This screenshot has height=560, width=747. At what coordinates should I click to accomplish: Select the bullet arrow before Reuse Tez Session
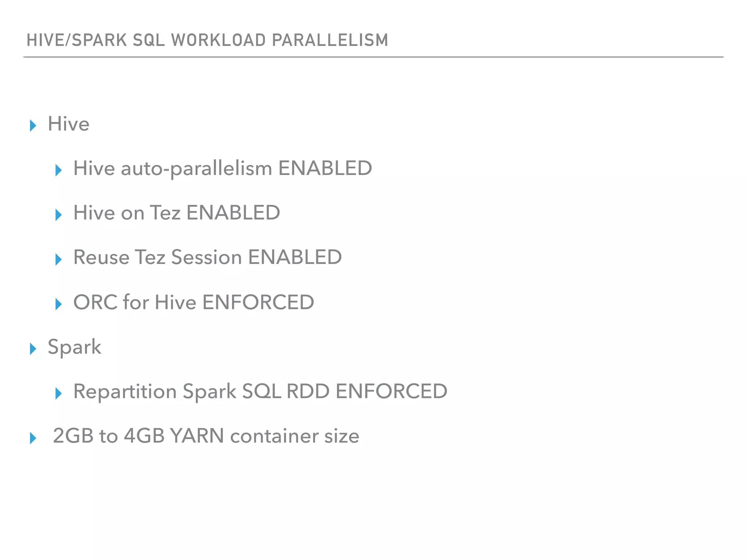point(58,259)
